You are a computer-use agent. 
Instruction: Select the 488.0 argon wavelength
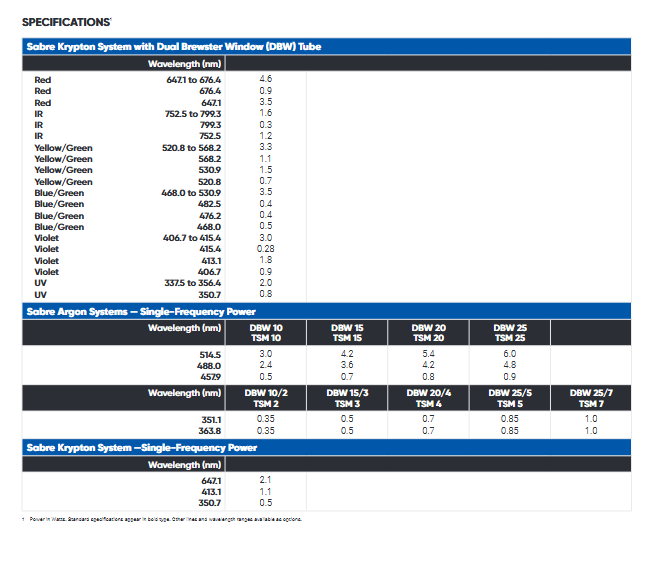pos(209,366)
